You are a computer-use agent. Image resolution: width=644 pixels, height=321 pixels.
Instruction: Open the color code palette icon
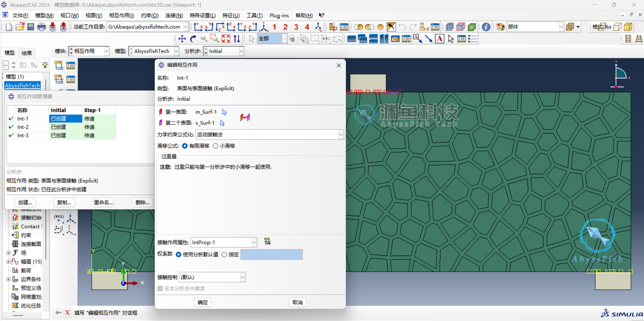pos(500,27)
